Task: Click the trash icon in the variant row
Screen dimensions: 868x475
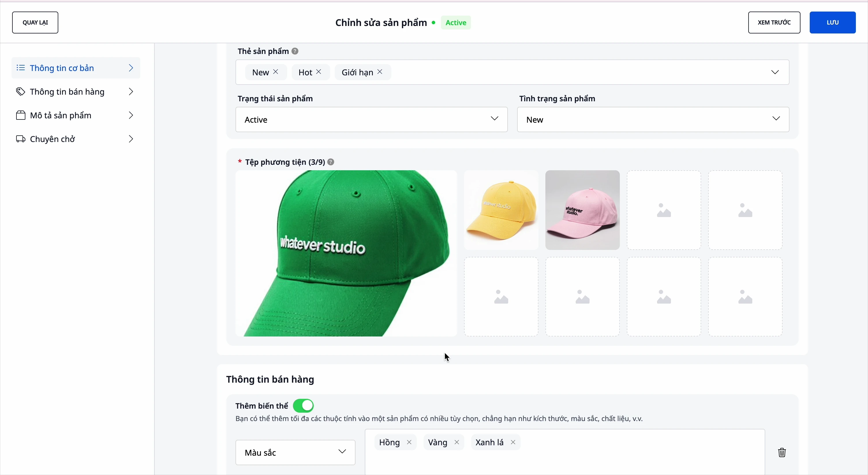Action: pos(782,452)
